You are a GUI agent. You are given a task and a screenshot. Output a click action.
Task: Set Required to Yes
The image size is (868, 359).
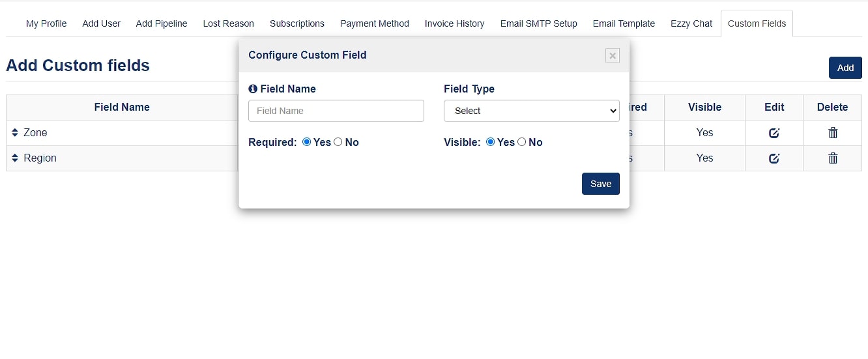coord(307,142)
